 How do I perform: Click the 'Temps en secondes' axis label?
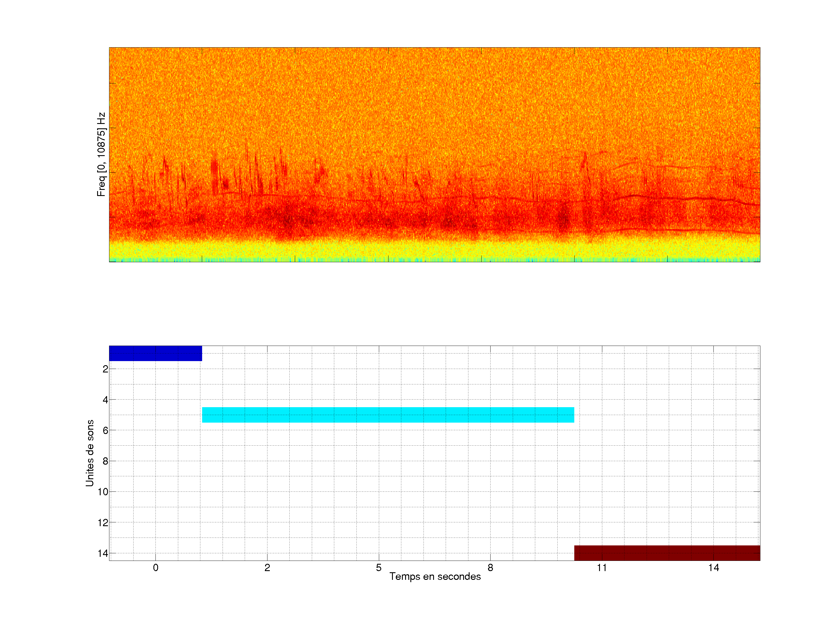tap(435, 576)
